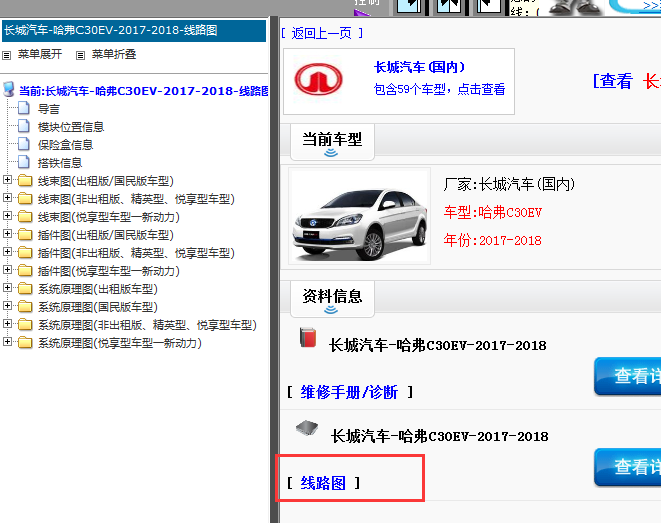The height and width of the screenshot is (523, 661).
Task: Click the top toolbar panel icon with right-pointing arrow
Action: point(409,6)
